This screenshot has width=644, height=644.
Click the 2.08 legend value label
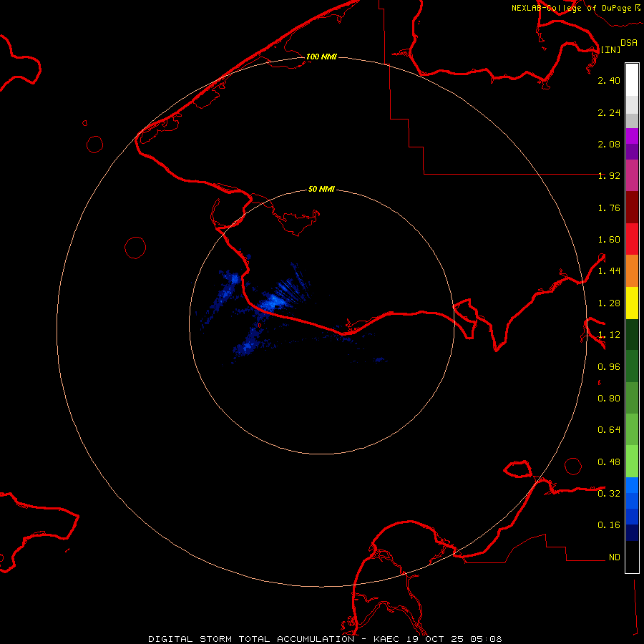pos(609,144)
